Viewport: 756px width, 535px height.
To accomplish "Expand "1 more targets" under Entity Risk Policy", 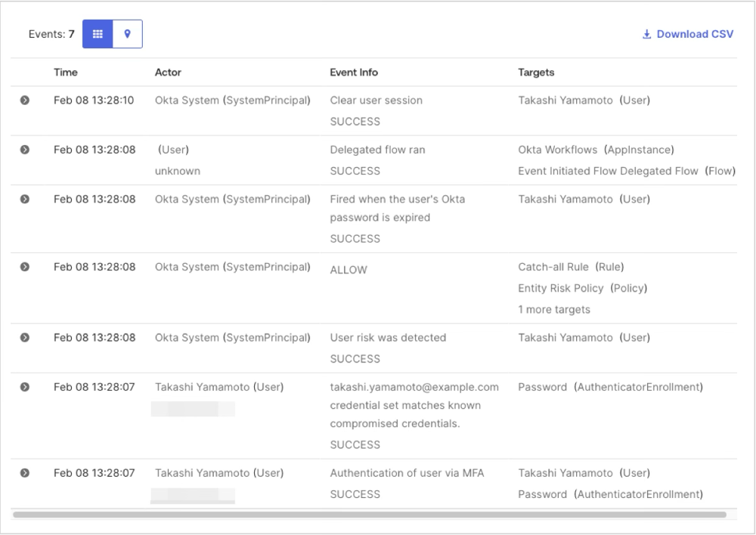I will click(554, 309).
